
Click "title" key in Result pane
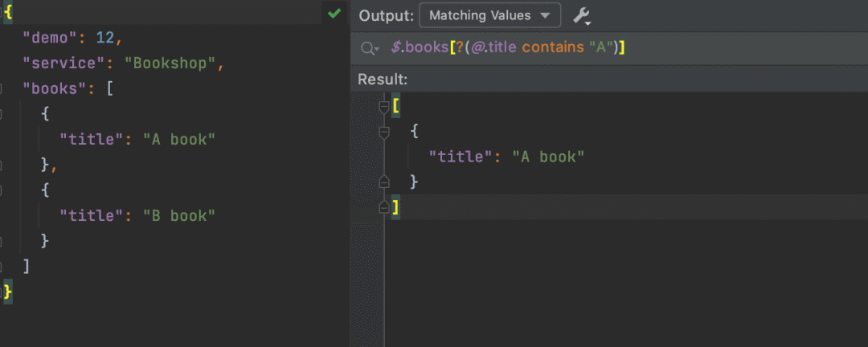pyautogui.click(x=461, y=157)
